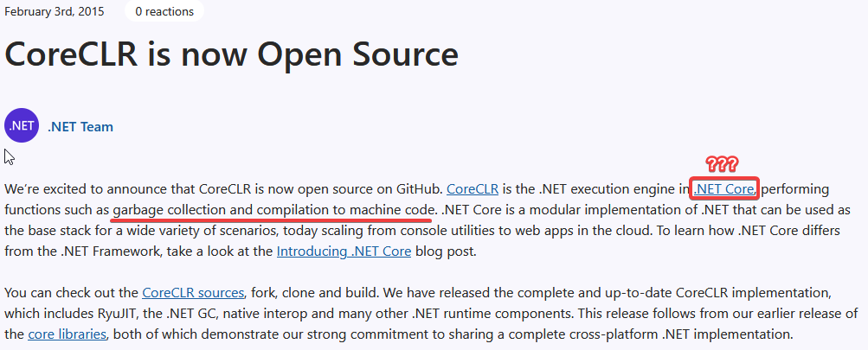This screenshot has width=868, height=350.
Task: Open the .NET Team author page
Action: 80,127
